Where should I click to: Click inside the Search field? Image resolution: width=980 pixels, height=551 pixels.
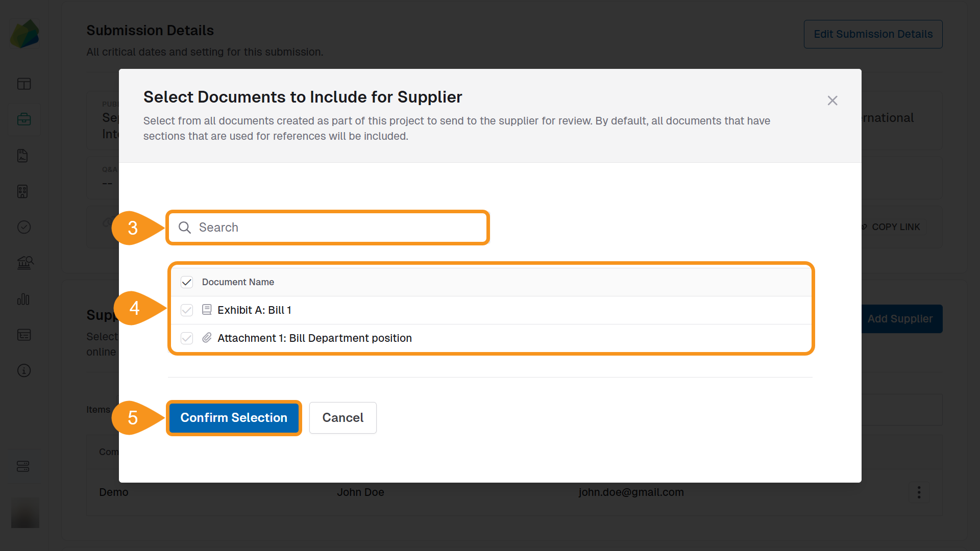click(327, 228)
